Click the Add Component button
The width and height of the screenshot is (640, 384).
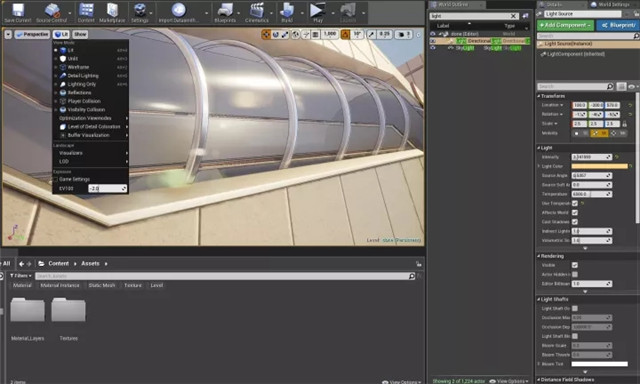click(x=565, y=25)
